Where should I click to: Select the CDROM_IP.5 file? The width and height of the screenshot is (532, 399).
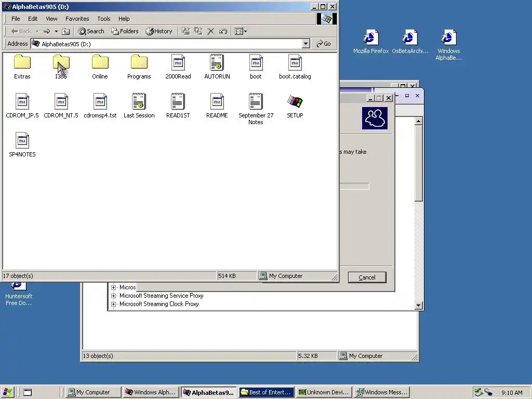[22, 105]
